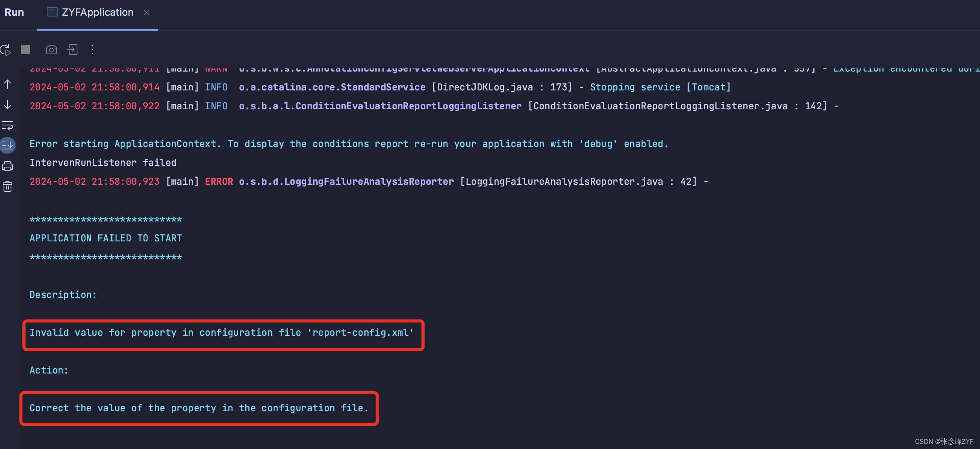
Task: Click the ConditionEvaluationReportLoggingListener logger name
Action: (x=380, y=106)
